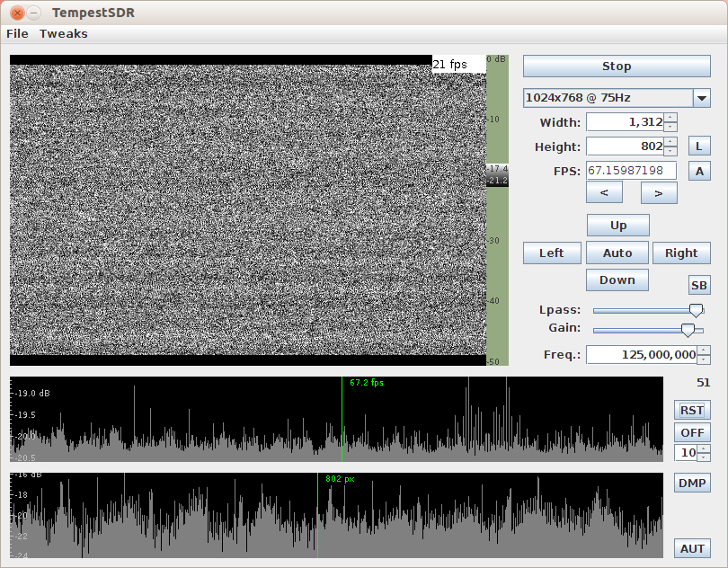Image resolution: width=728 pixels, height=568 pixels.
Task: Click the Stop button
Action: pos(617,67)
